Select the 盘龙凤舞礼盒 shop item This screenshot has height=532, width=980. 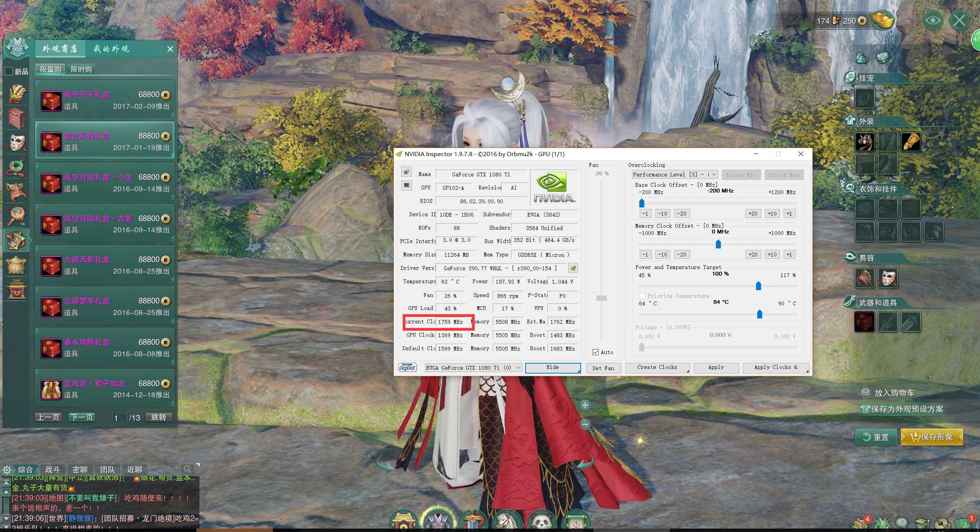pyautogui.click(x=105, y=140)
